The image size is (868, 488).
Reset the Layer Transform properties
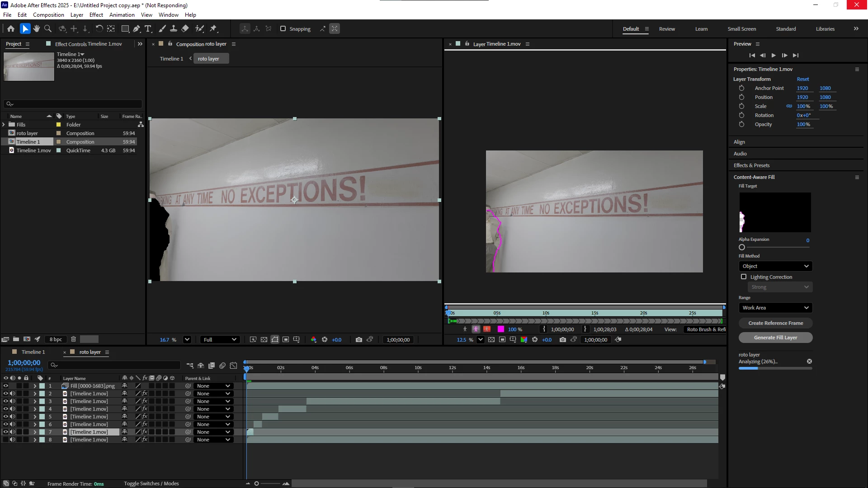pyautogui.click(x=802, y=79)
